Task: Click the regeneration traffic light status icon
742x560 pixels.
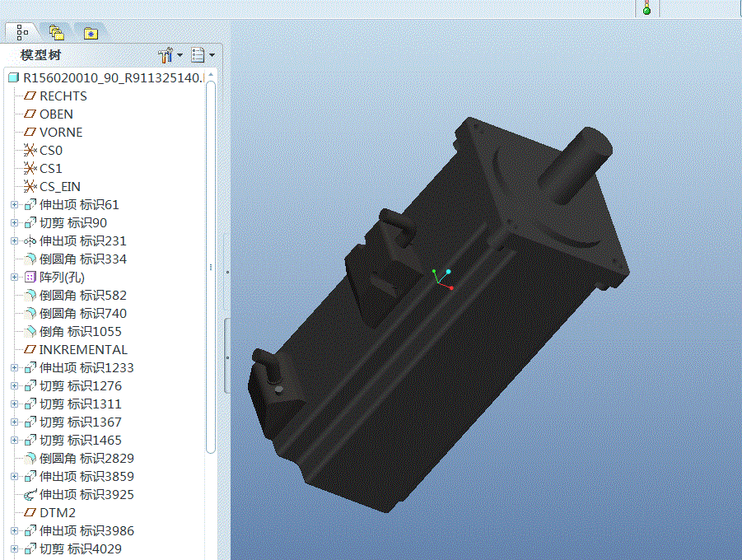Action: 646,8
